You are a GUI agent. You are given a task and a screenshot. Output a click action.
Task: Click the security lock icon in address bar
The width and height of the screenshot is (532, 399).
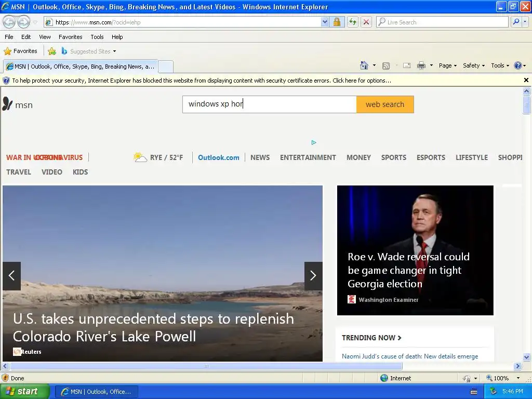[x=337, y=22]
